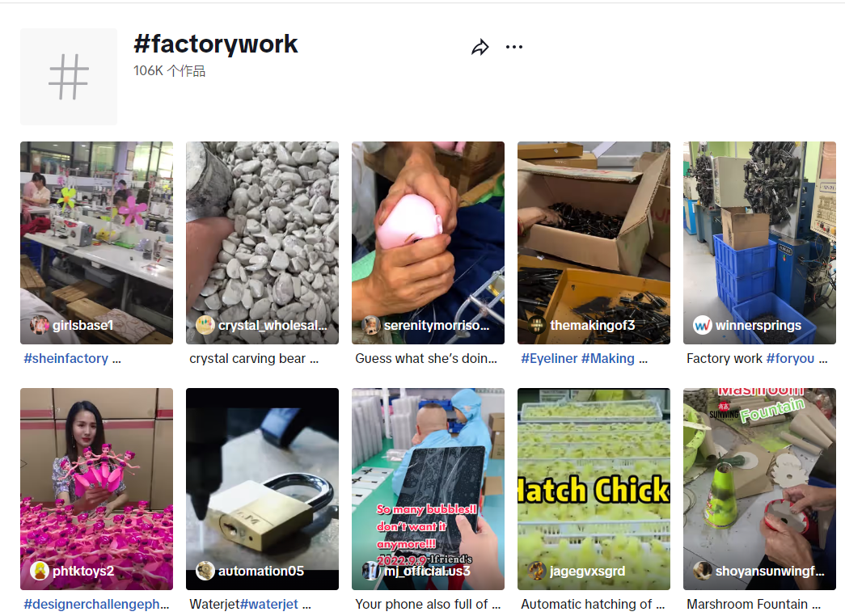Click the serenitymorriso username

pyautogui.click(x=437, y=326)
